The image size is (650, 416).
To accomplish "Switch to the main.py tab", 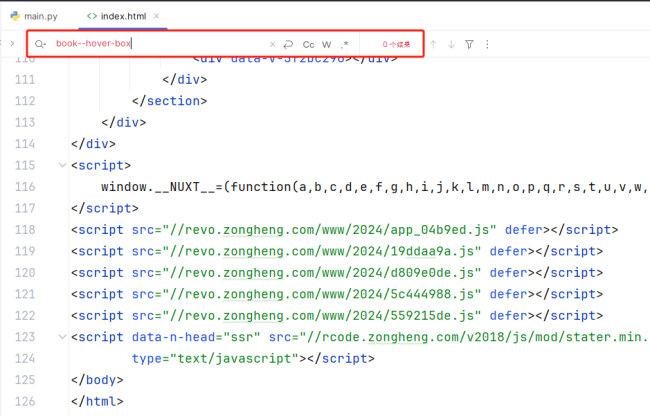I will click(34, 16).
